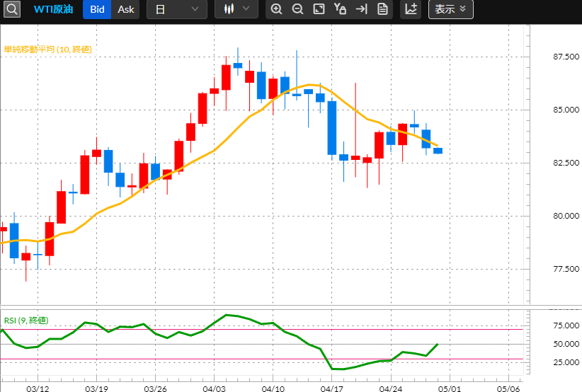Jump to latest bar arrow icon
This screenshot has height=392, width=582.
361,9
